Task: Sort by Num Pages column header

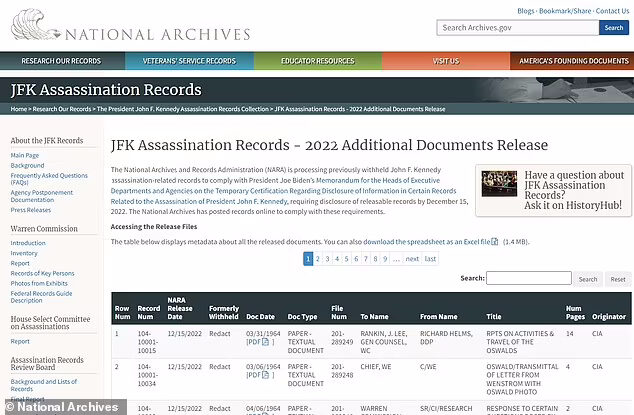Action: point(575,312)
